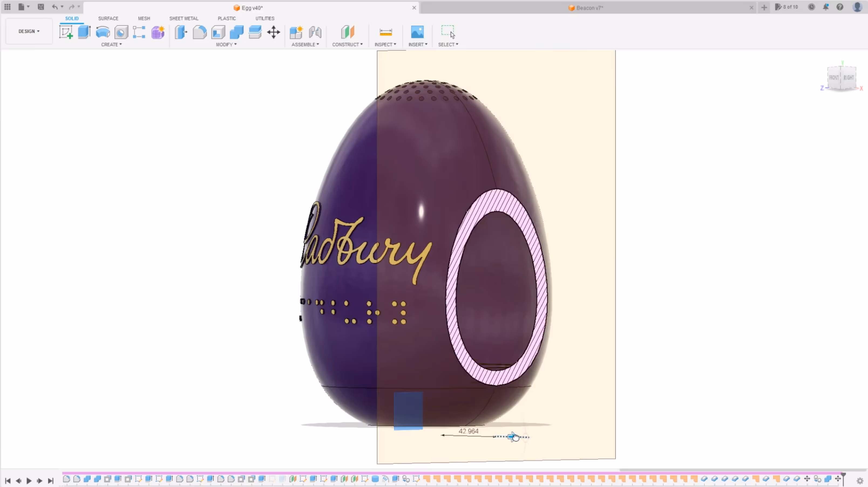The height and width of the screenshot is (487, 868).
Task: Open timeline settings gear
Action: pos(860,481)
